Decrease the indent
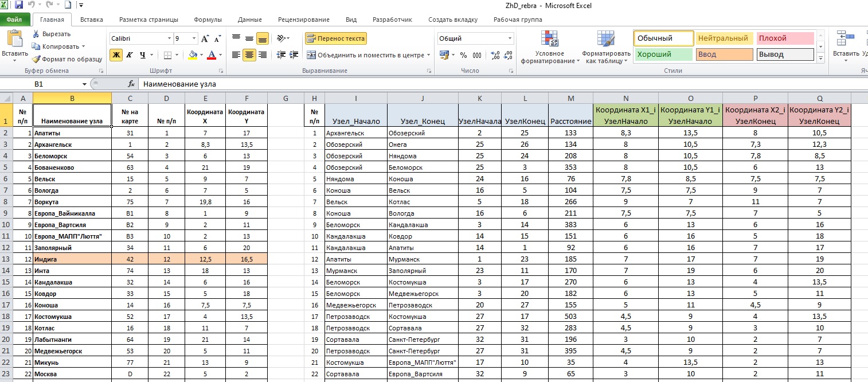 [x=280, y=55]
